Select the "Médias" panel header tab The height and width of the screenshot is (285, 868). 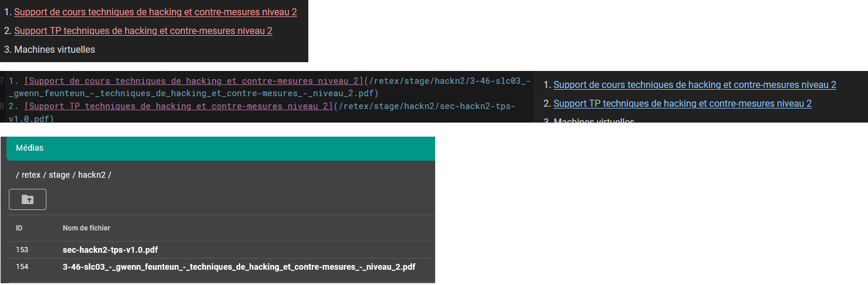[221, 148]
